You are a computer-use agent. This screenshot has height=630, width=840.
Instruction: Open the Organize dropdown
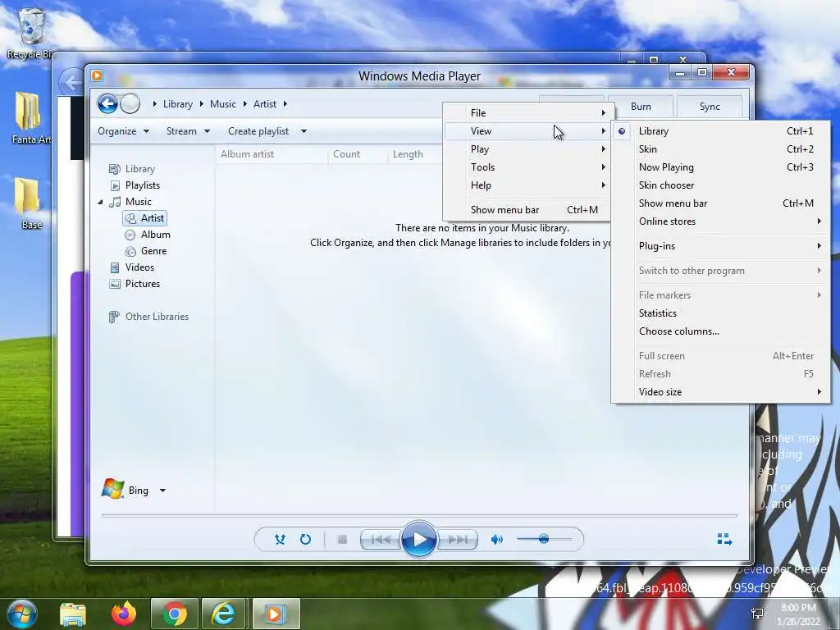(x=123, y=131)
